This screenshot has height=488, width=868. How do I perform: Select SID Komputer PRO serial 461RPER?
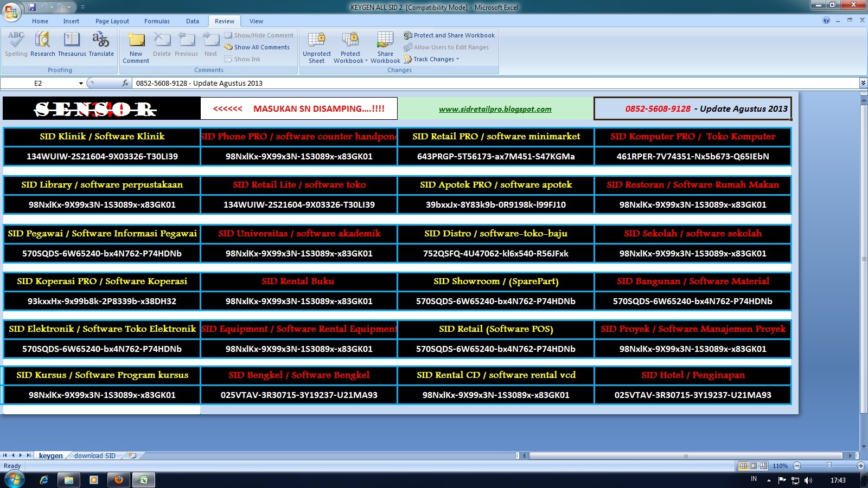coord(693,156)
